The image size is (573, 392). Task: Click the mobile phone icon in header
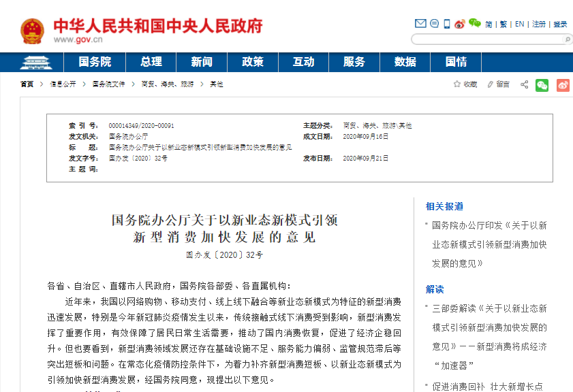point(447,24)
